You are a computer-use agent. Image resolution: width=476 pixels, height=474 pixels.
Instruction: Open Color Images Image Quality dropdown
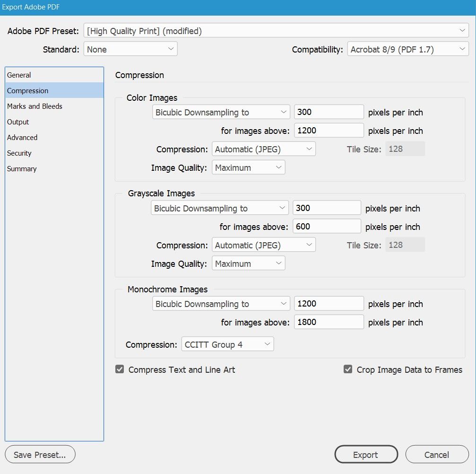[x=248, y=167]
